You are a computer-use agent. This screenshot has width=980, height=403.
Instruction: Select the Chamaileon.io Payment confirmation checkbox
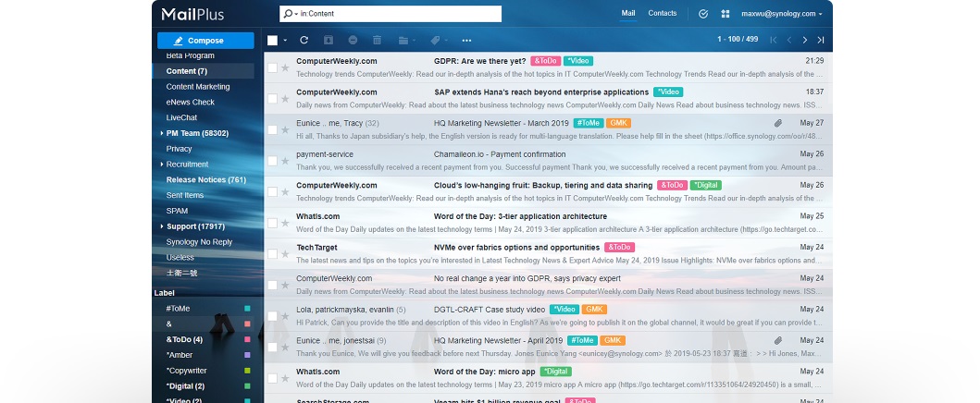coord(272,161)
